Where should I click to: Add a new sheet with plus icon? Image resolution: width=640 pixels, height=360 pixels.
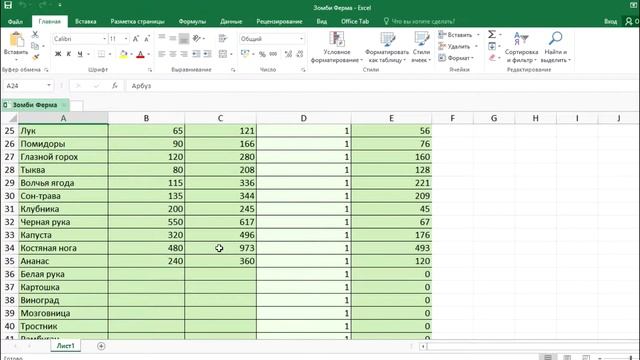(101, 346)
